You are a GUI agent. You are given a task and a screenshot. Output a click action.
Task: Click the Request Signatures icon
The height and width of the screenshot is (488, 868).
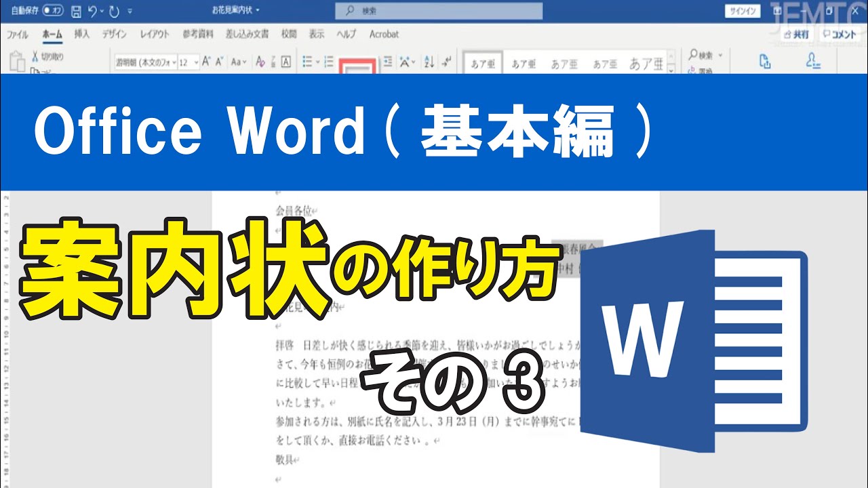(x=814, y=62)
